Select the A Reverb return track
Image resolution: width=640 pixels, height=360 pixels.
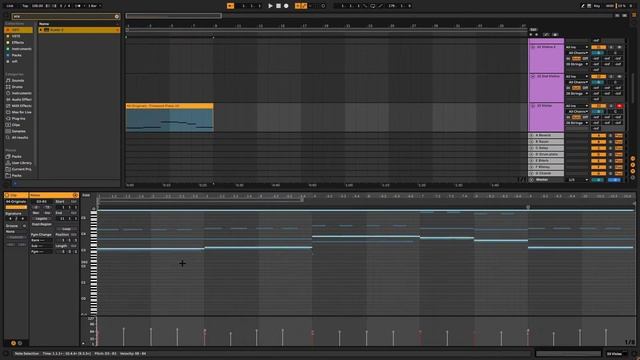click(546, 136)
